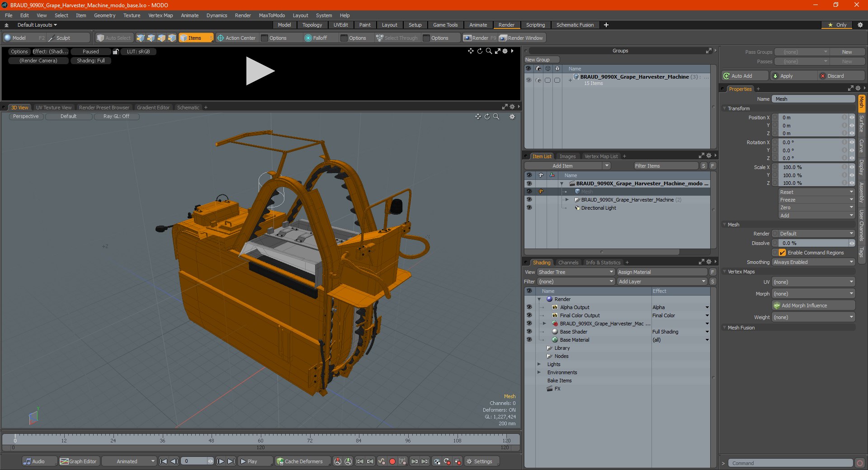Select Items mode
The image size is (868, 470).
click(x=196, y=38)
